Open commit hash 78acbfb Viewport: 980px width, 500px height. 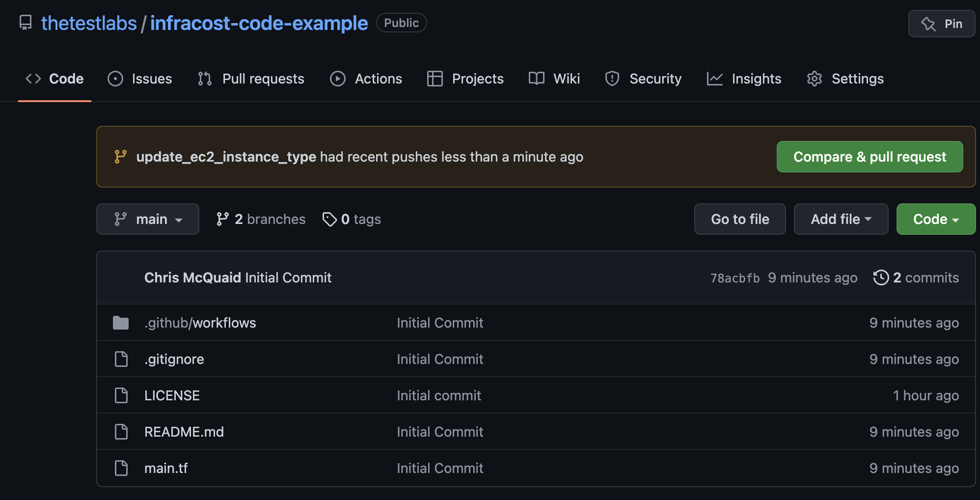tap(735, 278)
